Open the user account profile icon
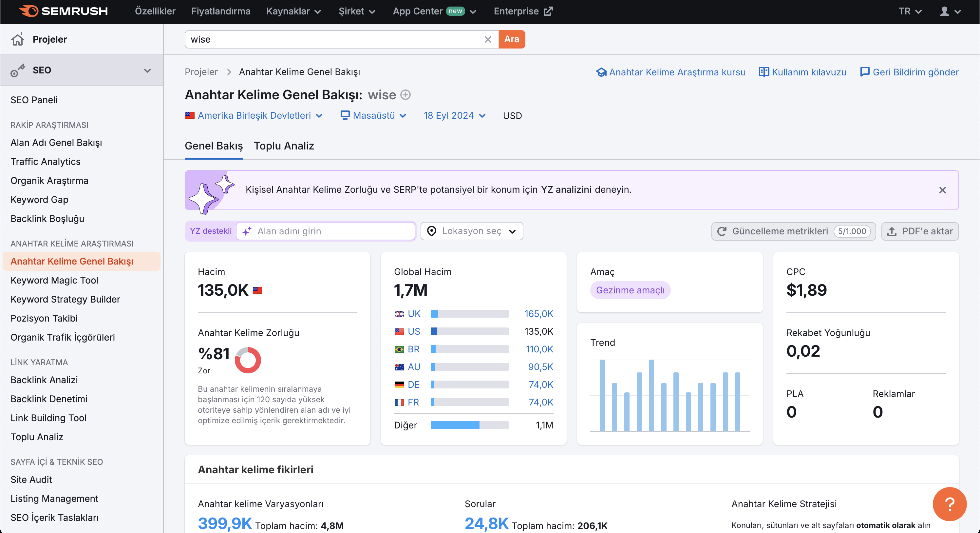 pos(950,11)
